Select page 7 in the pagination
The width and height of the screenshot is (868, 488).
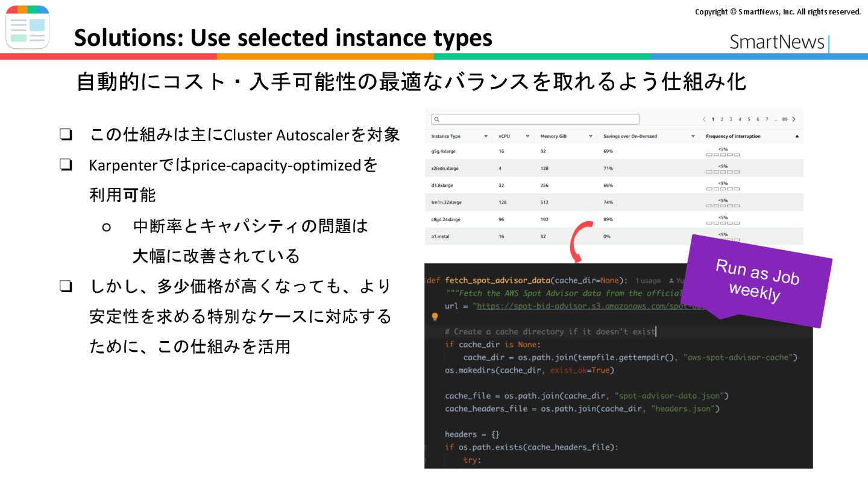pos(767,119)
